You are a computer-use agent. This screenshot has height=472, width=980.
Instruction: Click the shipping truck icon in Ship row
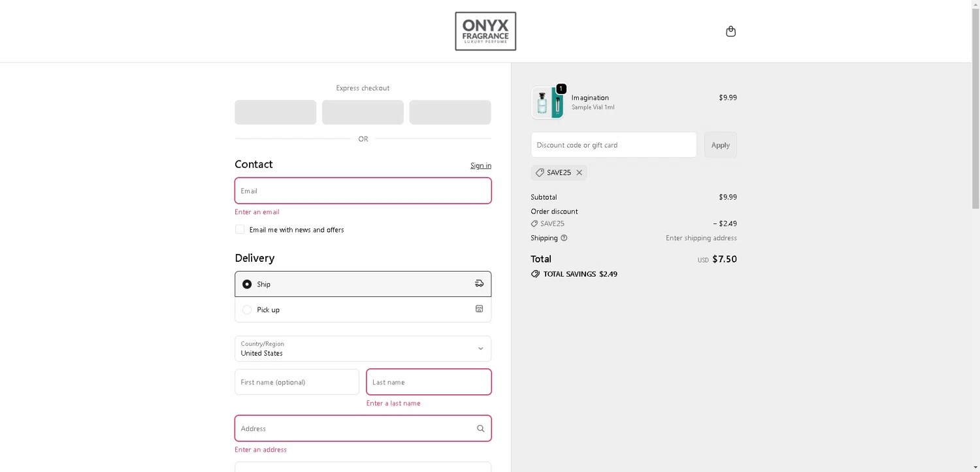coord(479,283)
